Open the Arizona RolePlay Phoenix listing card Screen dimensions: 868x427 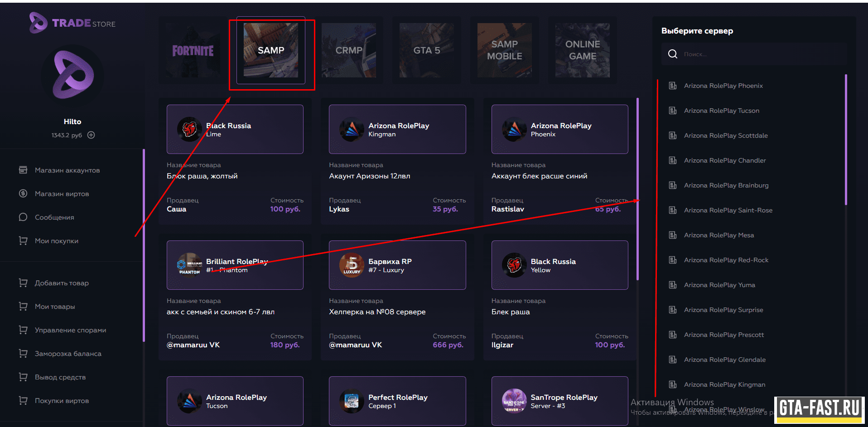pos(559,161)
